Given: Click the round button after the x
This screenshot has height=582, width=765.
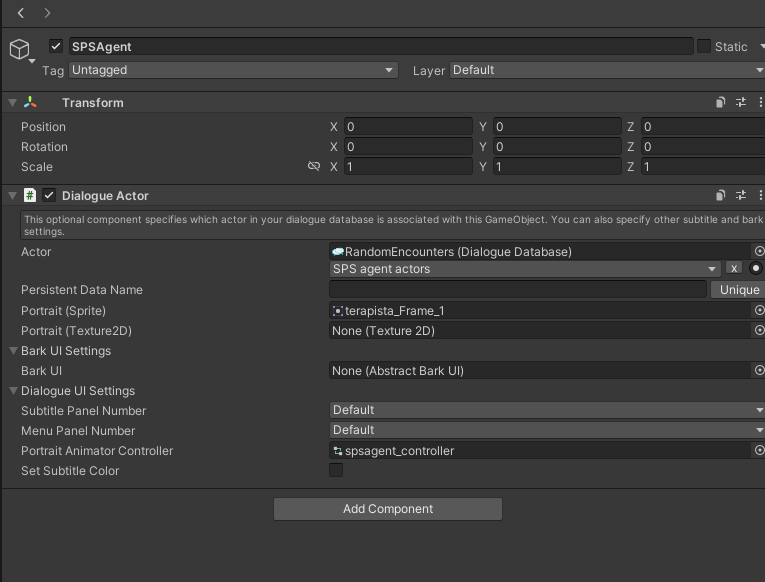Looking at the screenshot, I should coord(755,268).
